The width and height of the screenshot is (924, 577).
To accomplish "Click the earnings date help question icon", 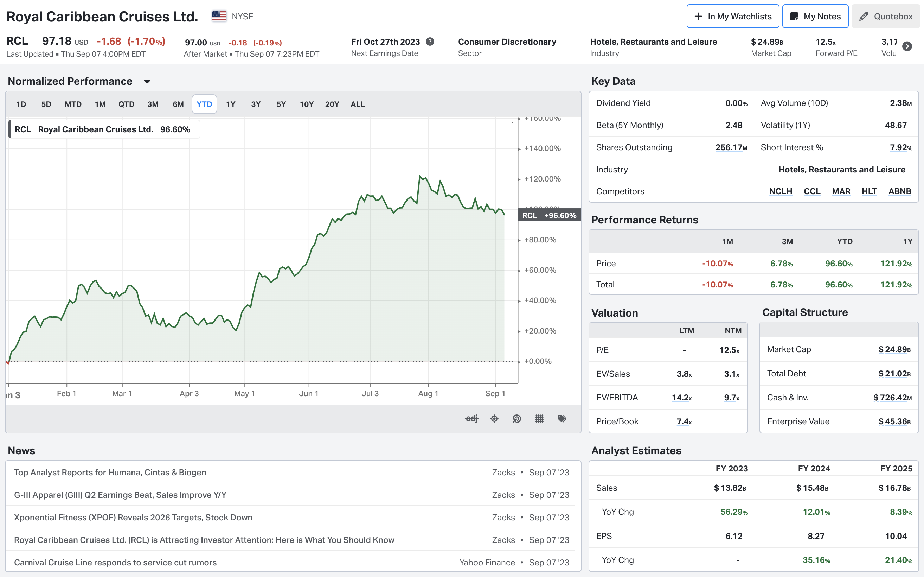I will tap(430, 42).
